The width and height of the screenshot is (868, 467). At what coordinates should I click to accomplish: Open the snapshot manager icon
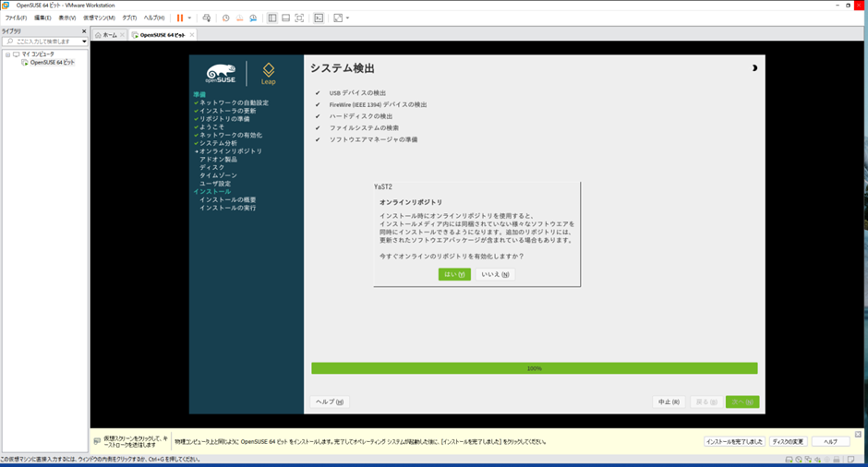pyautogui.click(x=252, y=18)
